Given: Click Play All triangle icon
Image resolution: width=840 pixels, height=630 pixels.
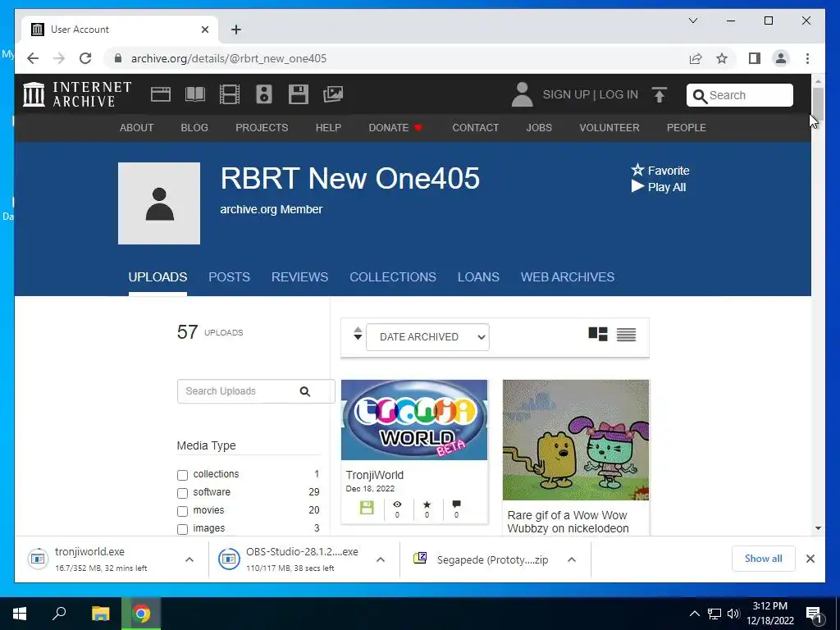Looking at the screenshot, I should [x=637, y=186].
